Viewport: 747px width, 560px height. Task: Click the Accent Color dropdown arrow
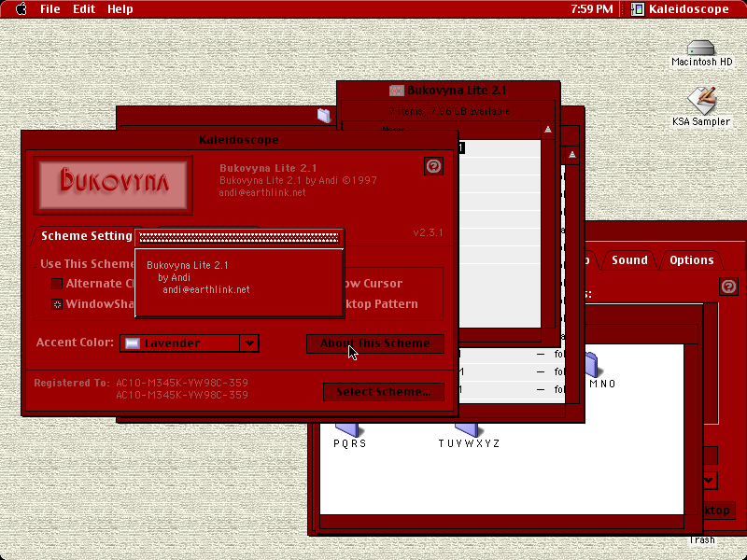click(249, 343)
